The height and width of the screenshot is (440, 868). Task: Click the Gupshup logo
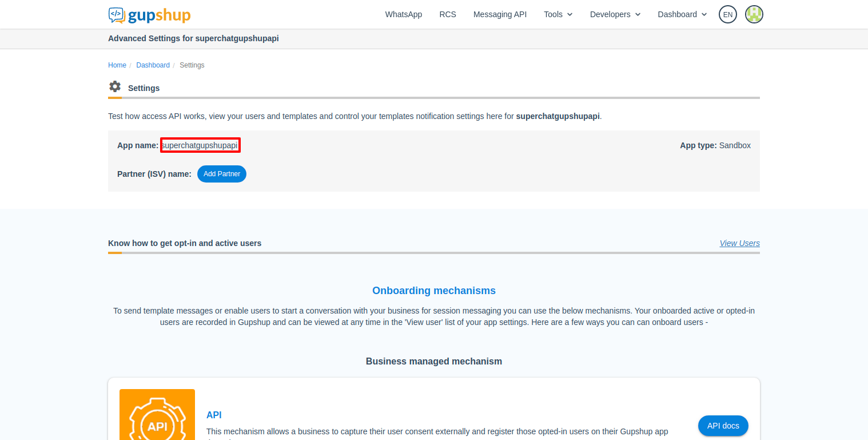(149, 14)
